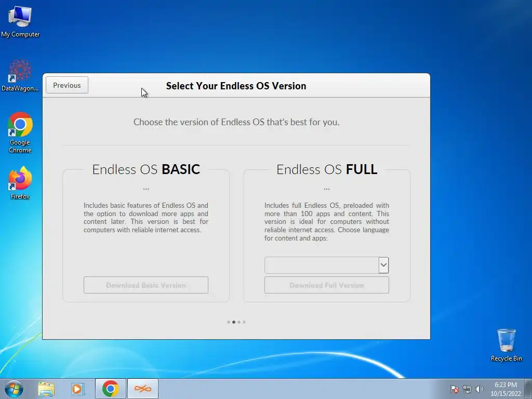The image size is (532, 399).
Task: Open the taskbar clock and date
Action: click(x=506, y=389)
